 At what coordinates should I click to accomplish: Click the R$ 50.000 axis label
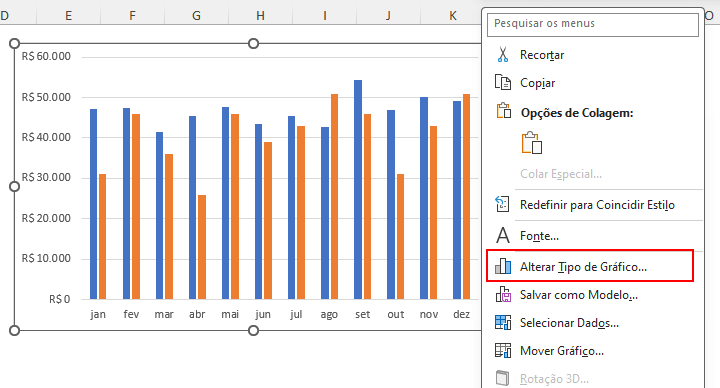(46, 97)
